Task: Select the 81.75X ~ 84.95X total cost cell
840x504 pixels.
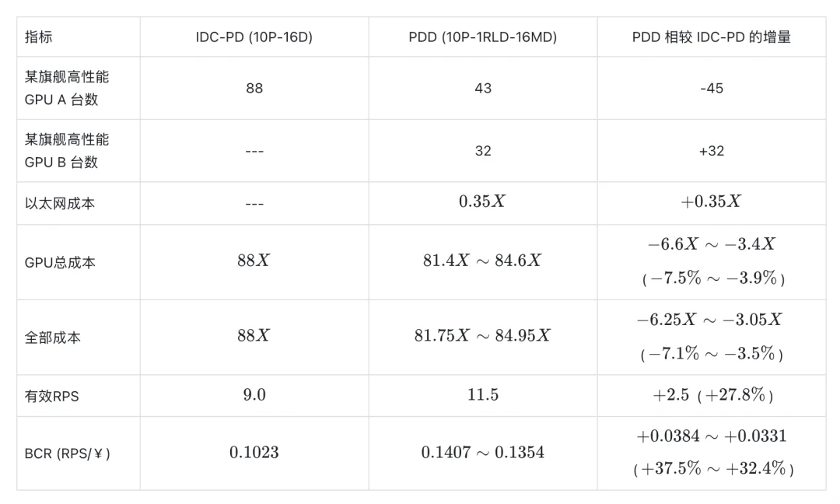Action: pyautogui.click(x=483, y=335)
